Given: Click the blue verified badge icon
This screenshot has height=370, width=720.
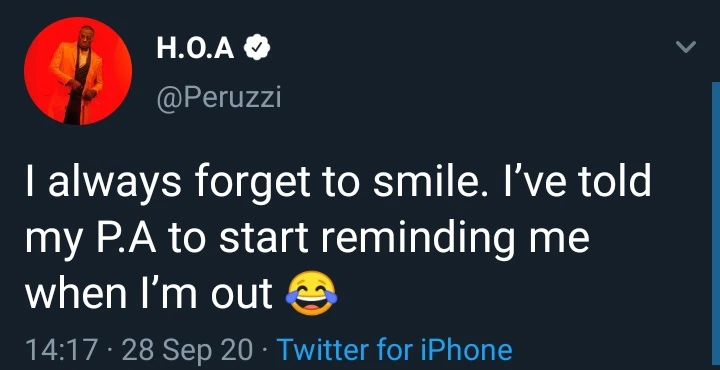Looking at the screenshot, I should 256,49.
